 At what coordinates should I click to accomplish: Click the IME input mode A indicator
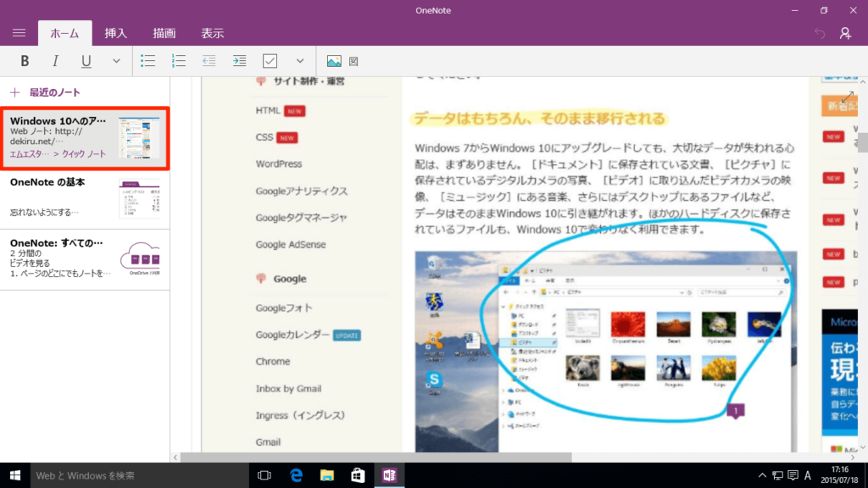[808, 475]
